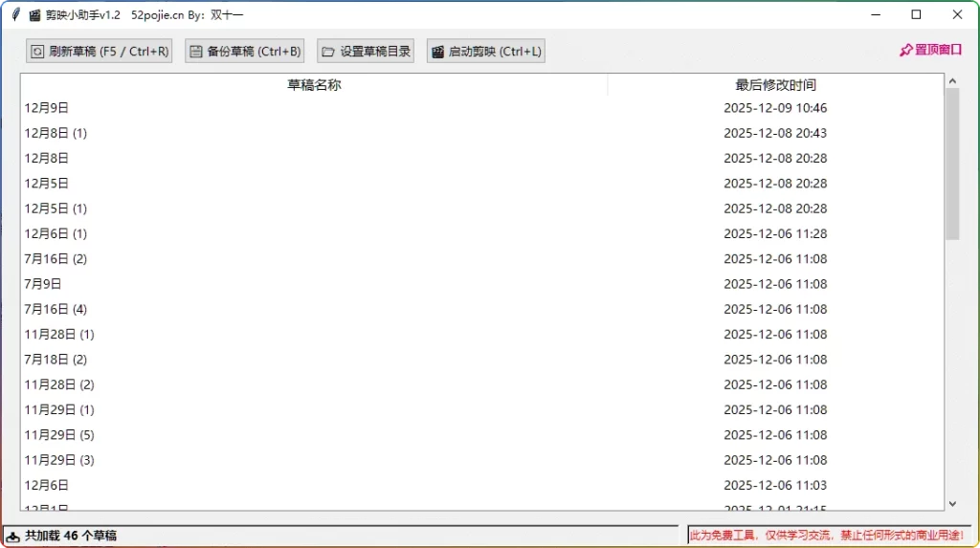Select draft 12月6日 (1)

[x=482, y=233]
